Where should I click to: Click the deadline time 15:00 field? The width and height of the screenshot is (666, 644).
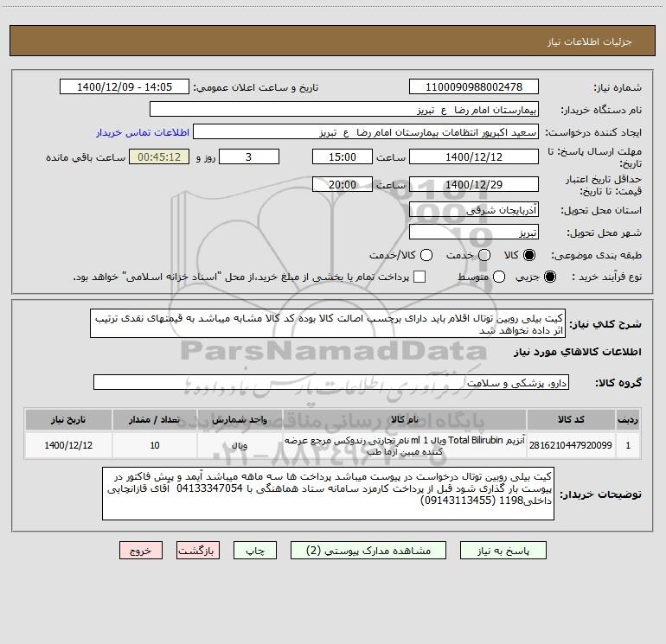[343, 156]
